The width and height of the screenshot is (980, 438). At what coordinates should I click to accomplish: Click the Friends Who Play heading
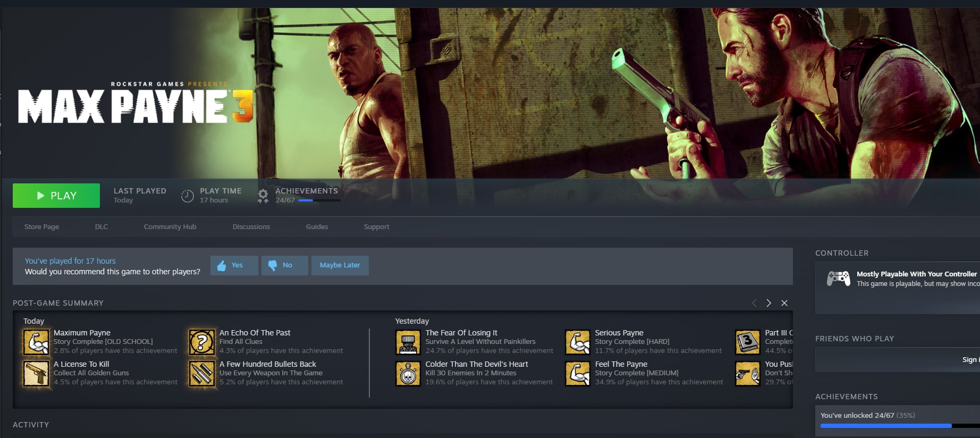[x=855, y=339]
